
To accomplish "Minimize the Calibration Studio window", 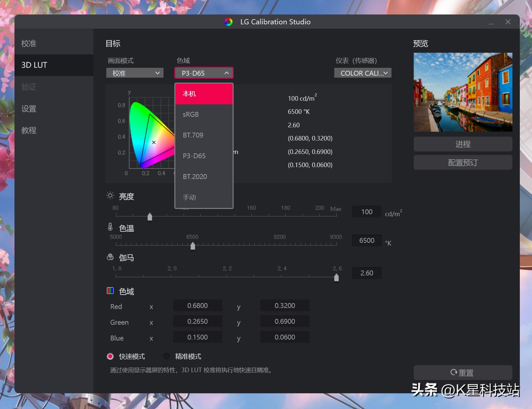I will click(x=491, y=22).
